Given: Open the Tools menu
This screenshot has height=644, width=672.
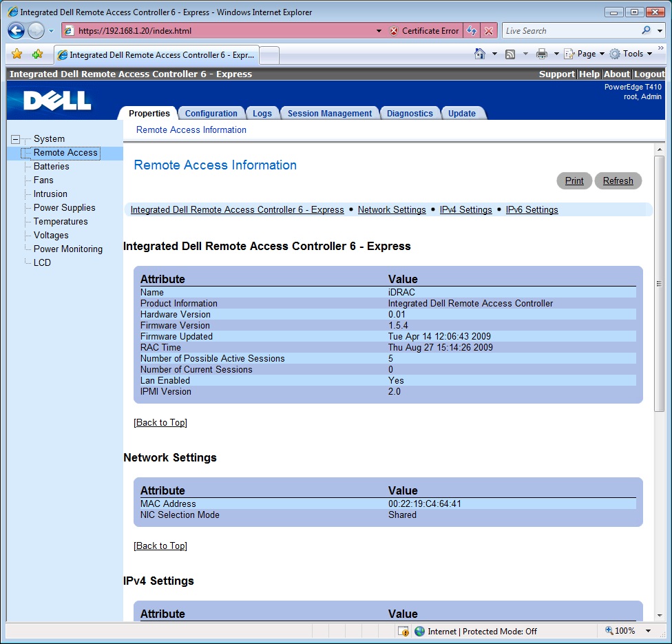Looking at the screenshot, I should pos(631,54).
